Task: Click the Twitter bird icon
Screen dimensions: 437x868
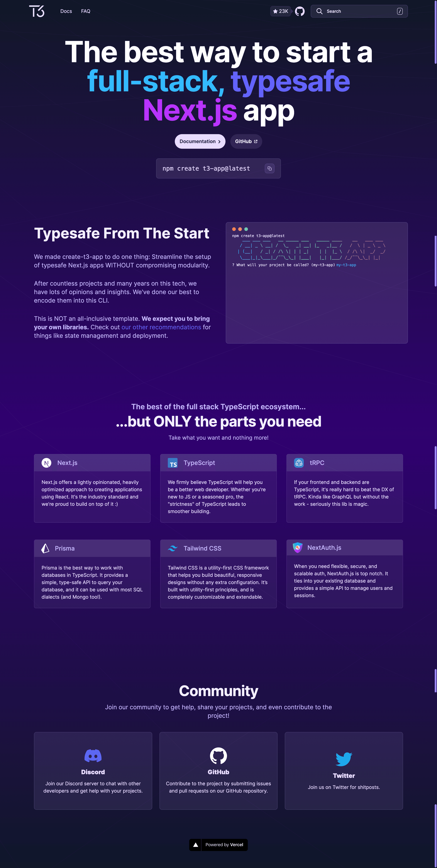Action: pyautogui.click(x=344, y=759)
